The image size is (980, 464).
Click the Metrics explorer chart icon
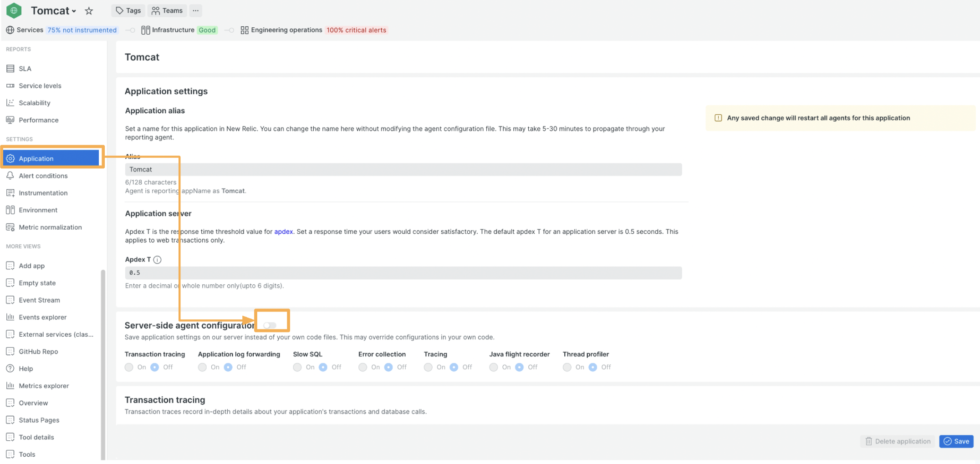10,386
